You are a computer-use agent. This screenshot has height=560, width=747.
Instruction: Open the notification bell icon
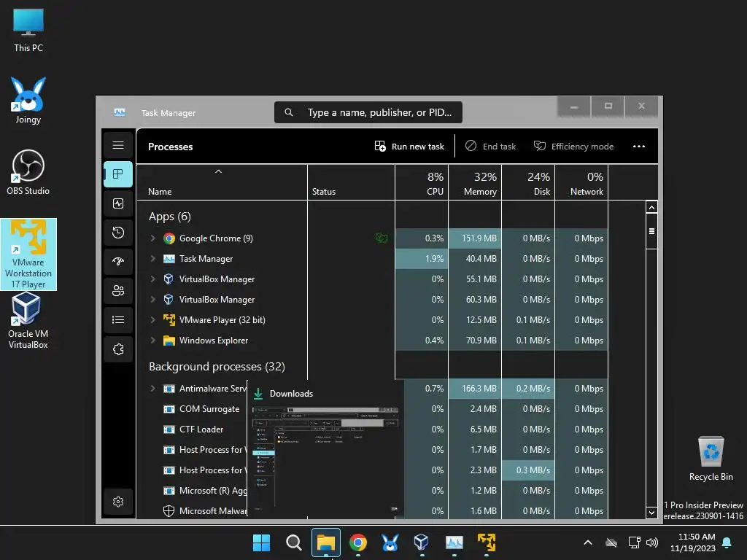pos(727,542)
